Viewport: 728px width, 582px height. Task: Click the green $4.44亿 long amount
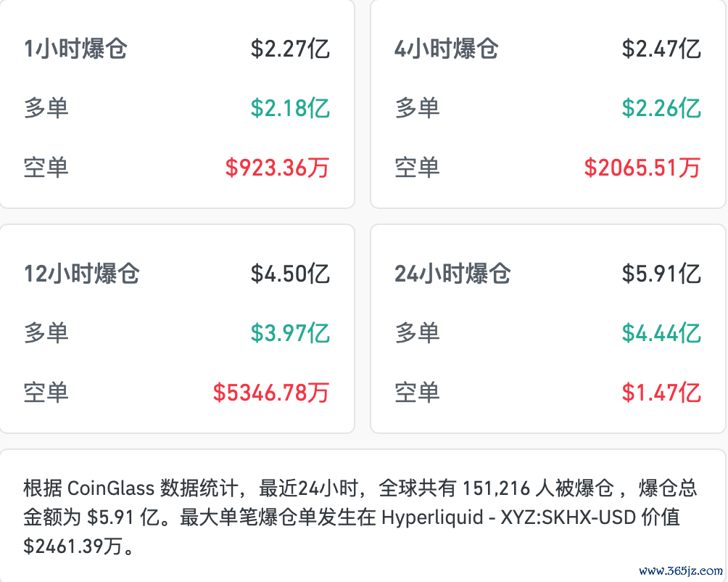click(661, 333)
